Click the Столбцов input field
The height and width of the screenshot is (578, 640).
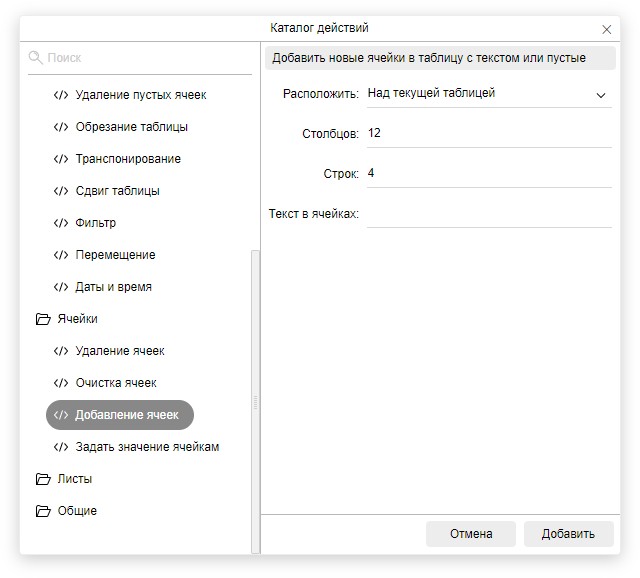click(488, 133)
